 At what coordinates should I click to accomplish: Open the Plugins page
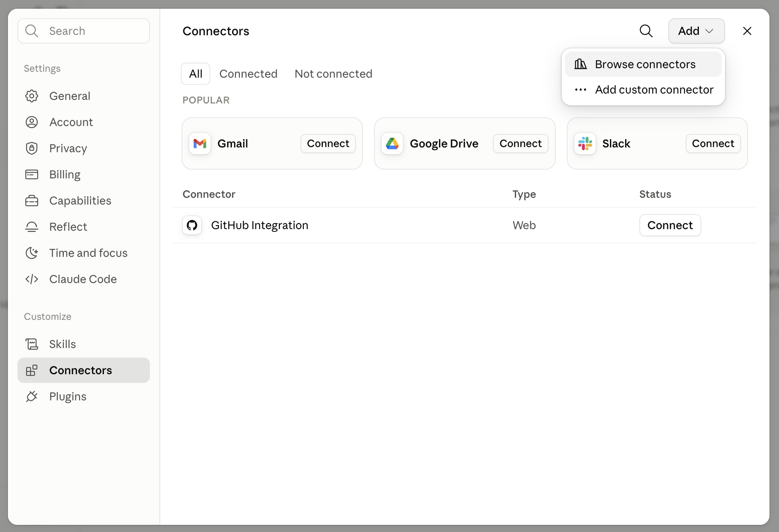(84, 396)
